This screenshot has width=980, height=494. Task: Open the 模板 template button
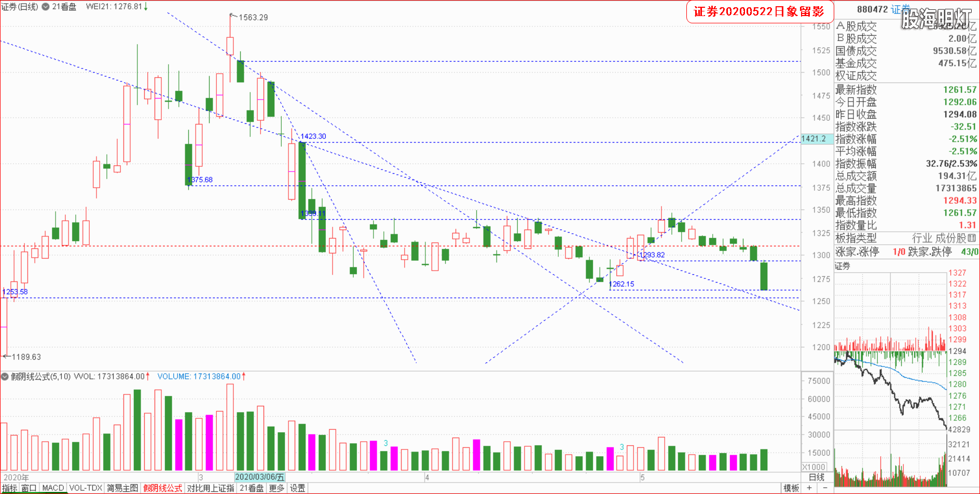tap(791, 488)
